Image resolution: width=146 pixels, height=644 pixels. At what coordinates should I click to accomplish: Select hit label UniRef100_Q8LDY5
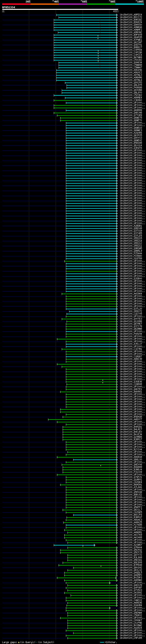(x=131, y=85)
